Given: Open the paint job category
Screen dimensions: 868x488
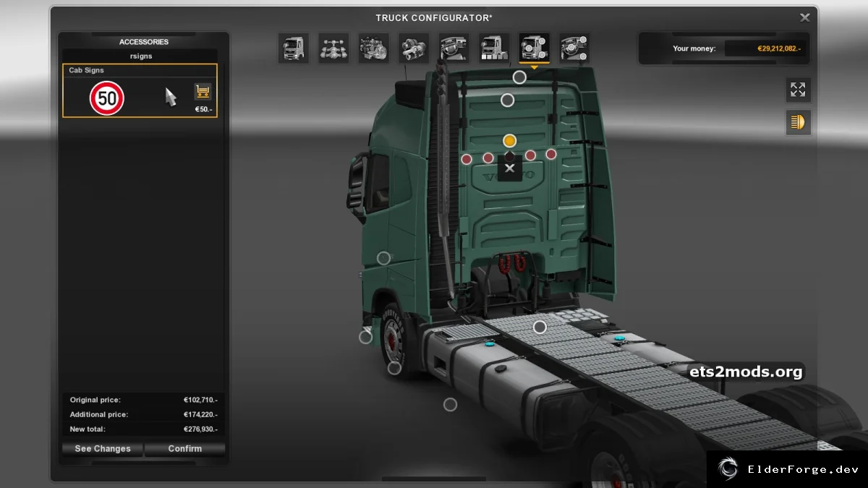Looking at the screenshot, I should point(494,48).
